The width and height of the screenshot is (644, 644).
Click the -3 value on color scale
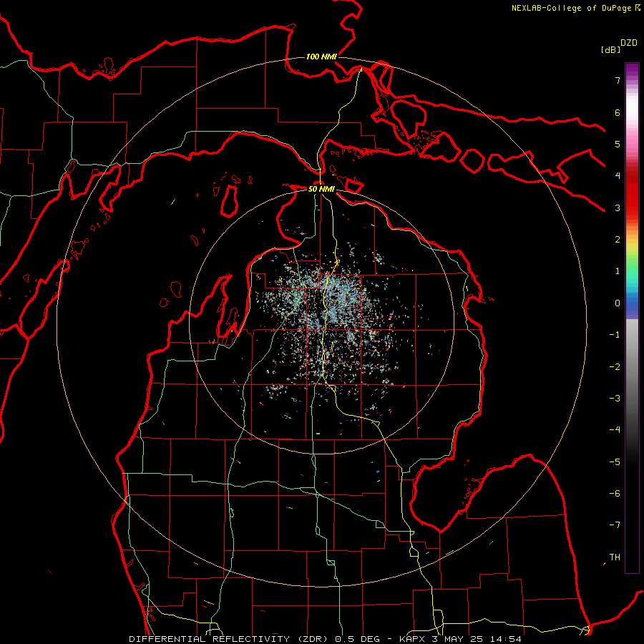tap(615, 399)
